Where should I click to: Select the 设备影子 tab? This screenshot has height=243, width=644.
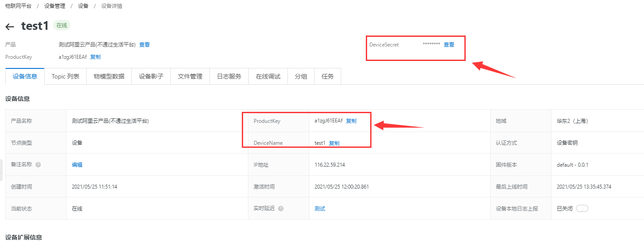(151, 76)
